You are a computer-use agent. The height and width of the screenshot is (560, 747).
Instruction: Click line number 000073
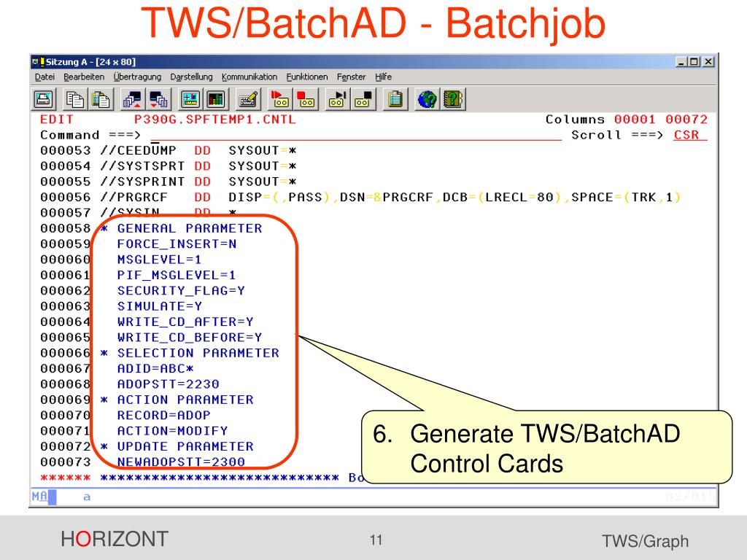pos(65,462)
